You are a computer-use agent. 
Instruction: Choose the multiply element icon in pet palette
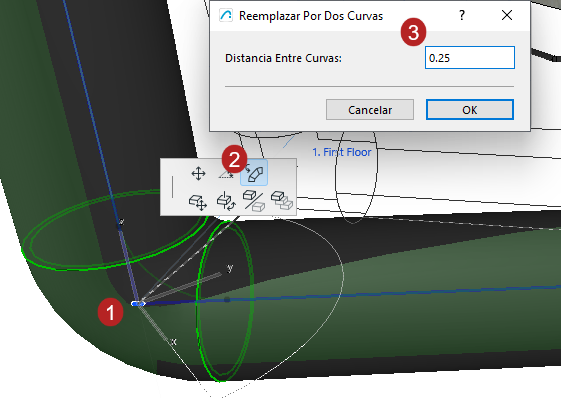coord(282,200)
